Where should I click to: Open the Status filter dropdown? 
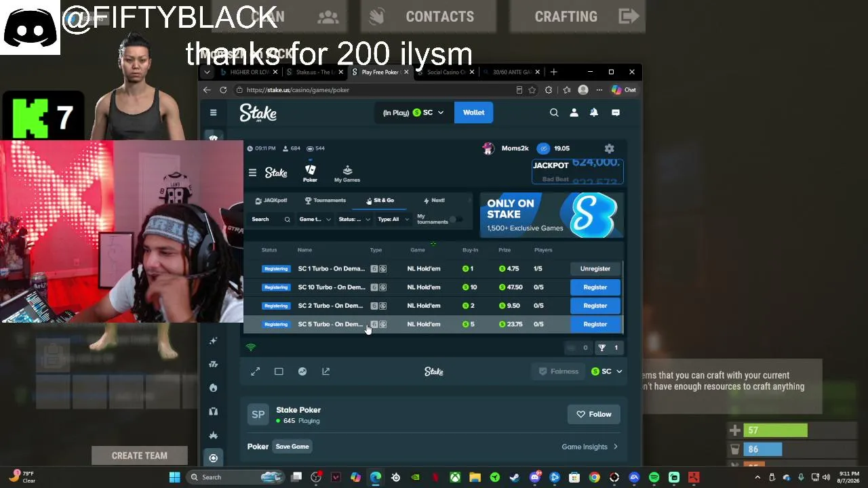354,220
